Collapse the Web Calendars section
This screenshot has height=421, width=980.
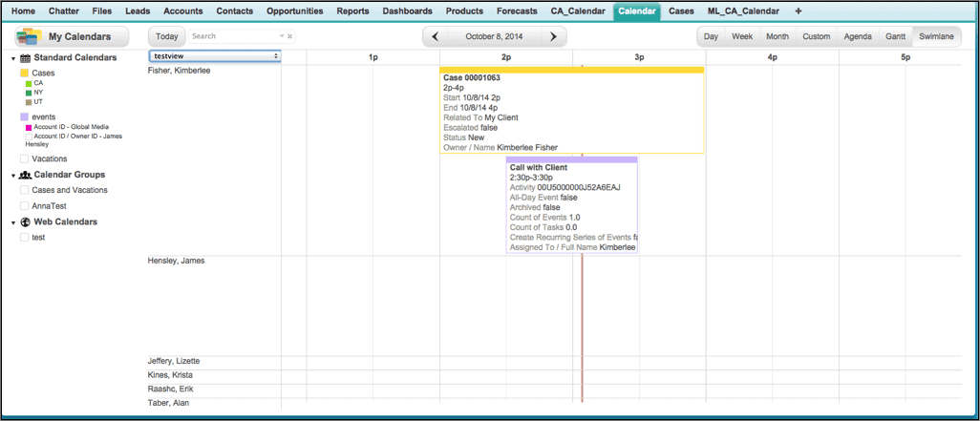coord(13,222)
